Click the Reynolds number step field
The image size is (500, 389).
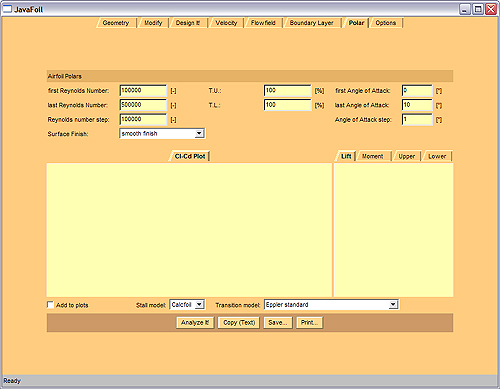(143, 119)
